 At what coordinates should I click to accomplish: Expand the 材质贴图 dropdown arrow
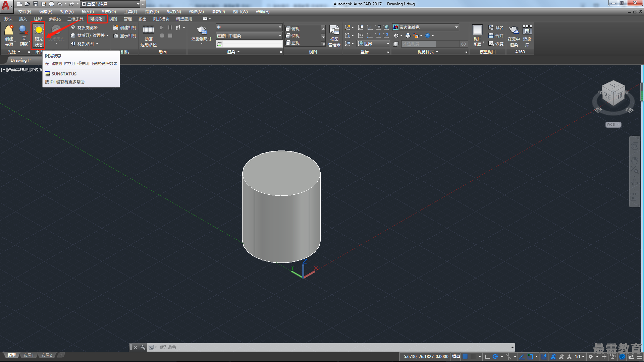[x=97, y=44]
